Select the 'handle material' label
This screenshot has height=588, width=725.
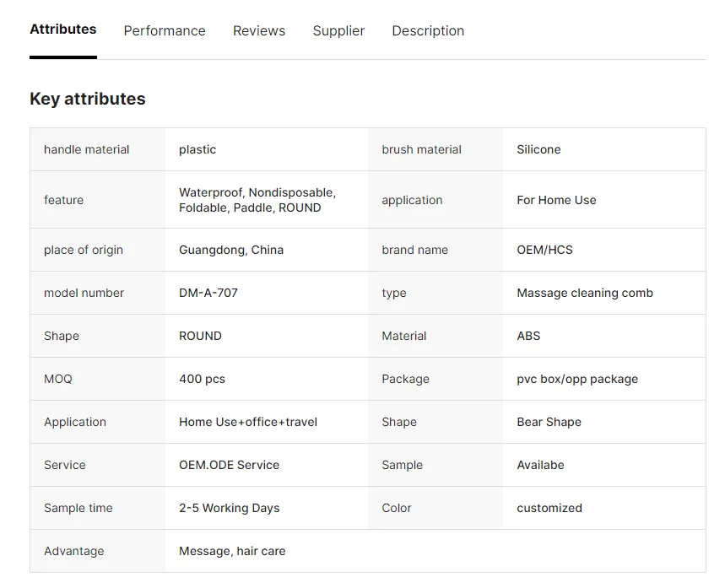(x=86, y=149)
